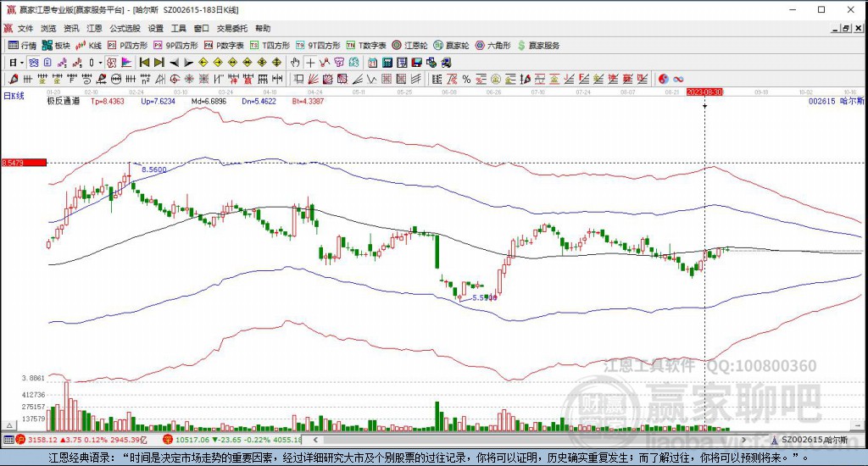Click the small up-triangle panel expander
Screen dimensions: 868x466
pos(9,425)
